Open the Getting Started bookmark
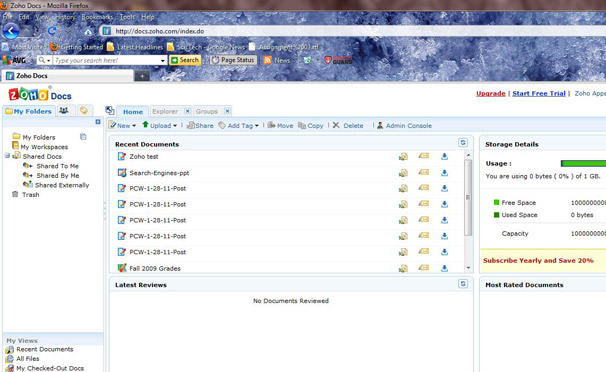Viewport: 606px width, 372px height. tap(77, 47)
